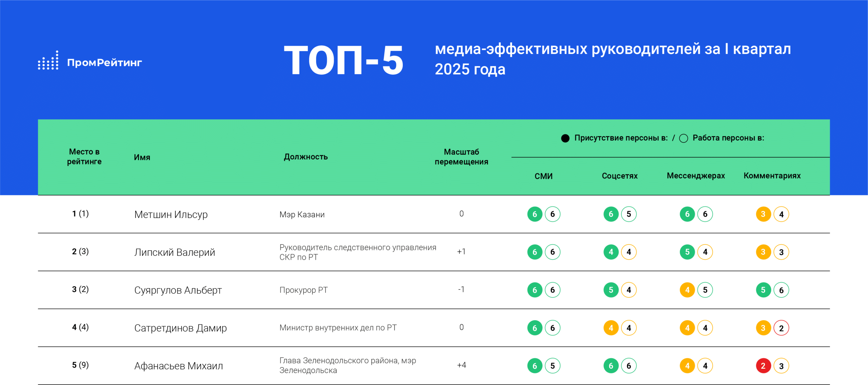
Task: Click the +4 movement value for Афанасьев
Action: click(x=461, y=365)
